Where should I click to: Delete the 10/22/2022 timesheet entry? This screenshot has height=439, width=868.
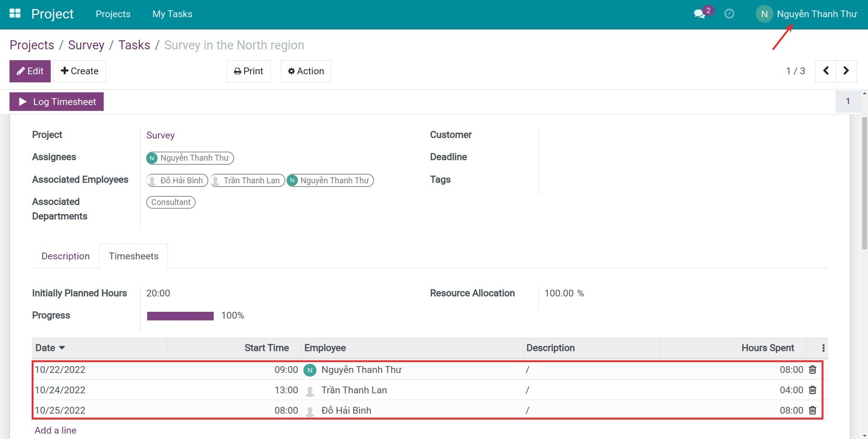(x=812, y=369)
